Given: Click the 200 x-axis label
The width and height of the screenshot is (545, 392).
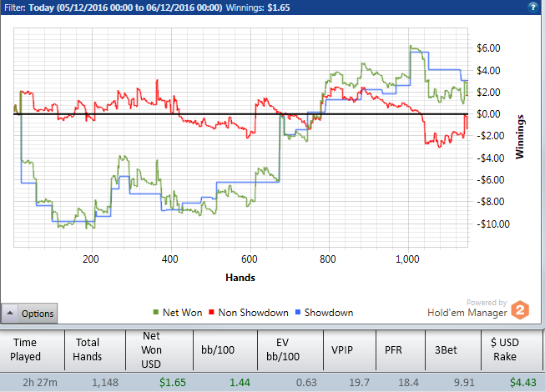Looking at the screenshot, I should (x=91, y=259).
